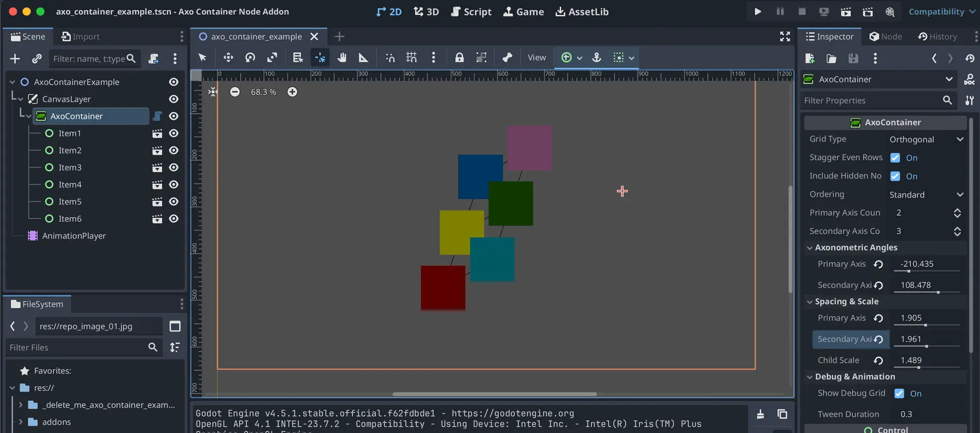Uncheck the Show Debug Grid option

(899, 393)
